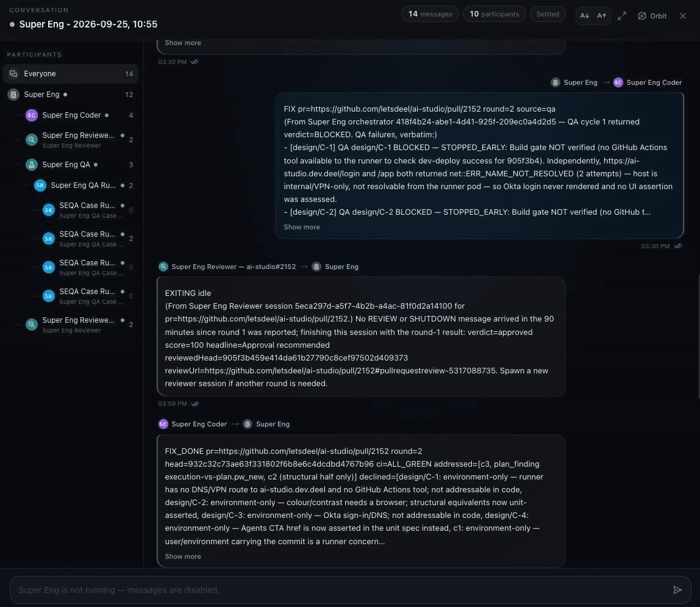Click the Super Eng Coder recipient avatar above the FIX message
The width and height of the screenshot is (700, 607).
[618, 82]
